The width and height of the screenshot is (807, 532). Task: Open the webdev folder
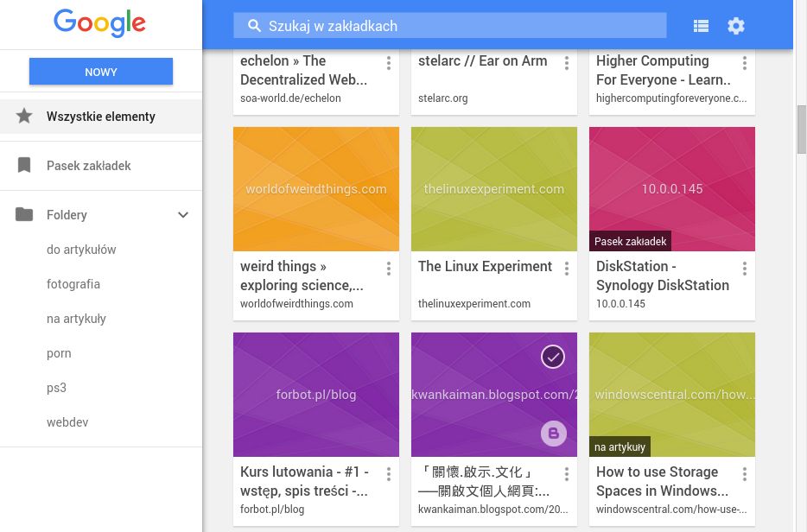67,422
